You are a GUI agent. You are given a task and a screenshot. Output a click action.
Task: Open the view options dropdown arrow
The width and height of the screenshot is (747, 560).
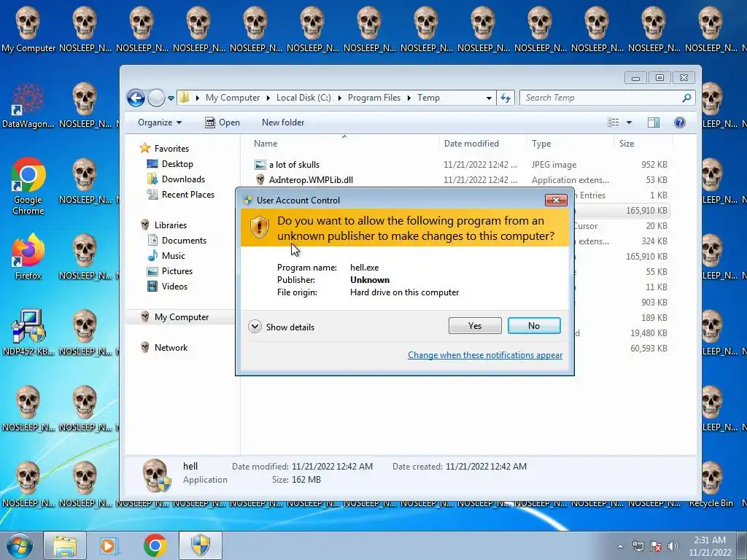(629, 122)
